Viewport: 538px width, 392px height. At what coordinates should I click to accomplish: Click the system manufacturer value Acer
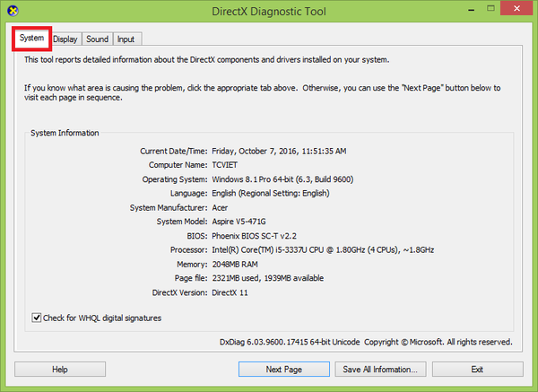tap(220, 208)
